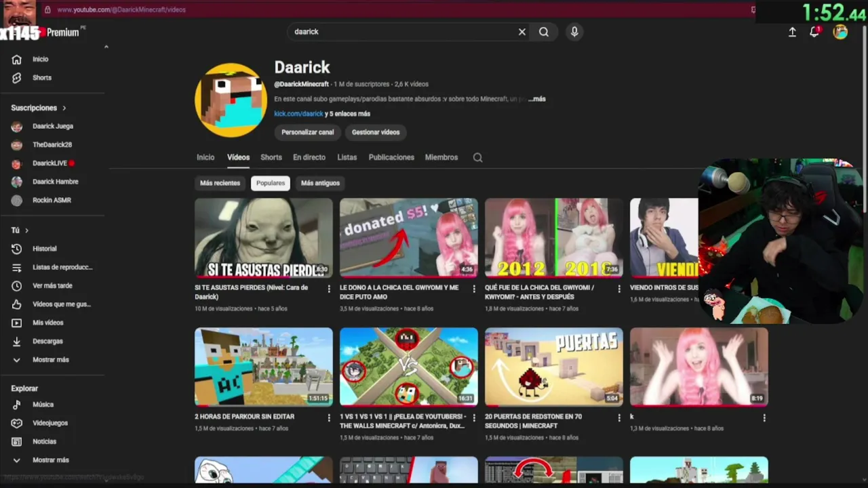Open the account avatar menu
The image size is (868, 488).
840,32
